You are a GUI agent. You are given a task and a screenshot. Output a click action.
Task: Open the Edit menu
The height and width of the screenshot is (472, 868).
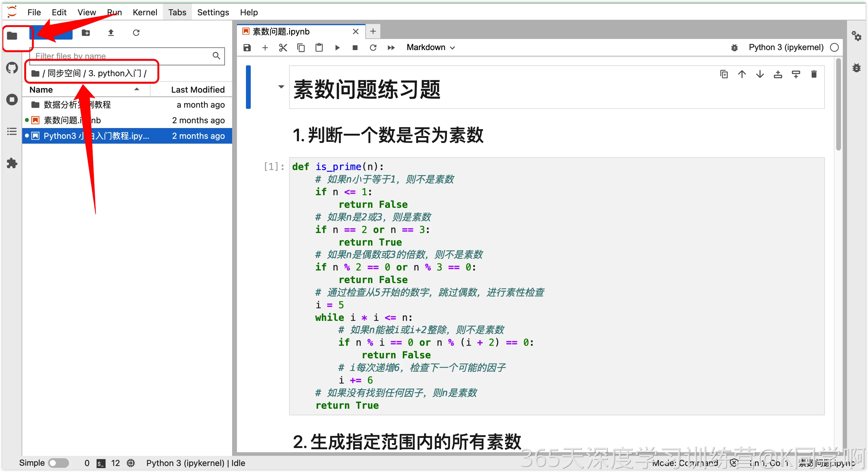[59, 13]
